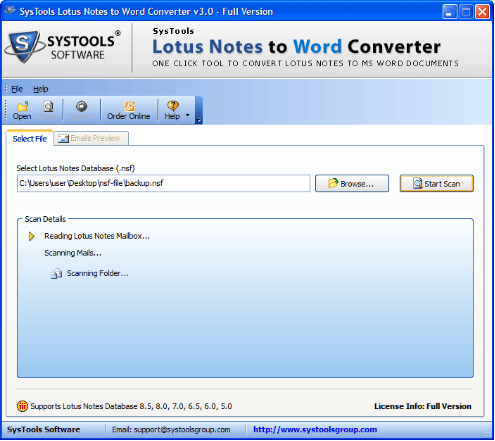Click the 'Scan Details' group label
Viewport: 495px width, 441px height.
tap(45, 219)
